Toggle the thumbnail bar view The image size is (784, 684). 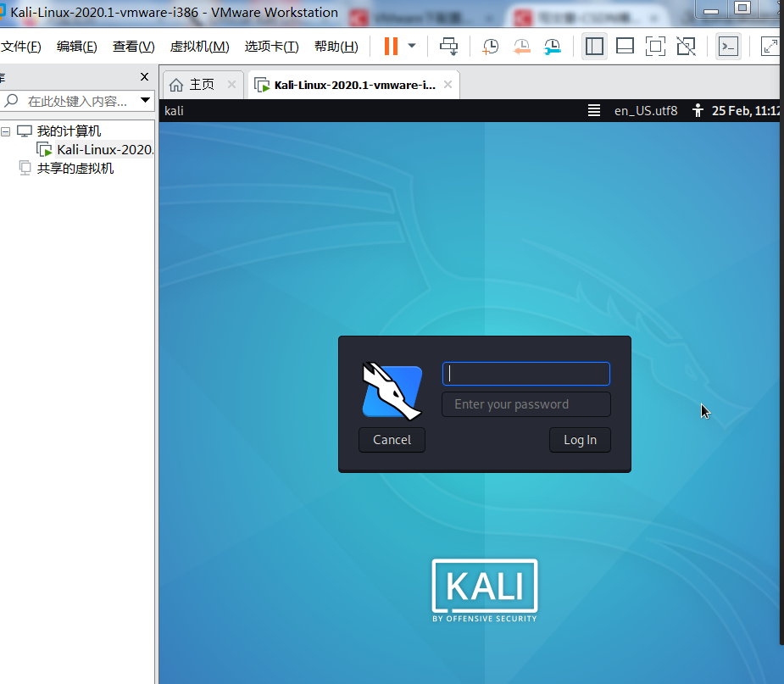pos(625,47)
